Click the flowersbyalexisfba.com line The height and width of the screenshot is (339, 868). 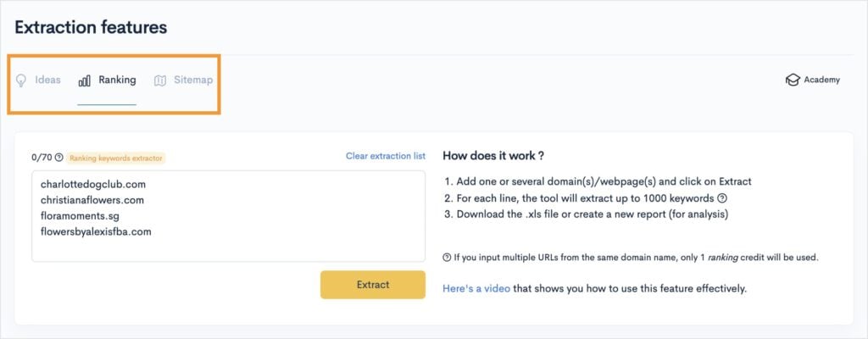(96, 232)
